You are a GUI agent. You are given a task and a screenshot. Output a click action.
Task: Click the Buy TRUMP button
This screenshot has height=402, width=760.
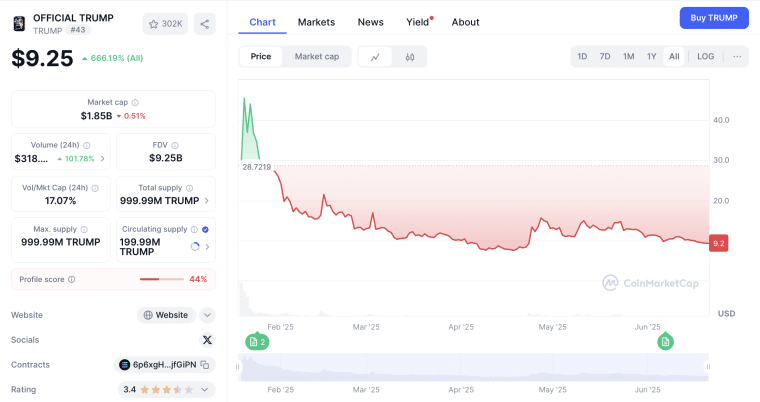coord(713,18)
